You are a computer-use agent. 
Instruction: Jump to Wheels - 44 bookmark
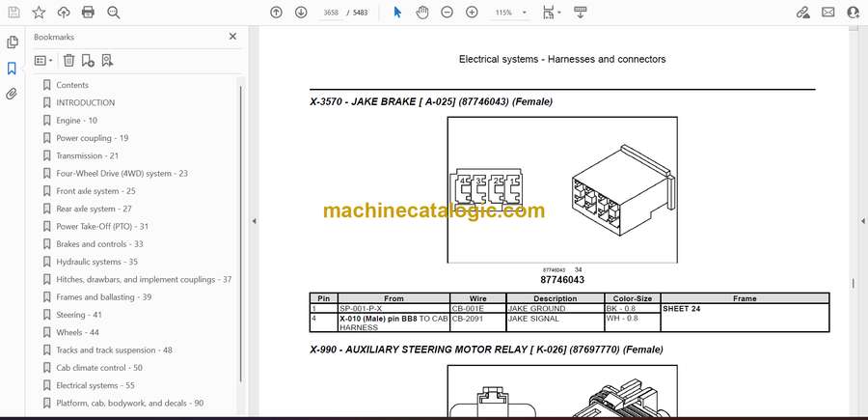77,332
